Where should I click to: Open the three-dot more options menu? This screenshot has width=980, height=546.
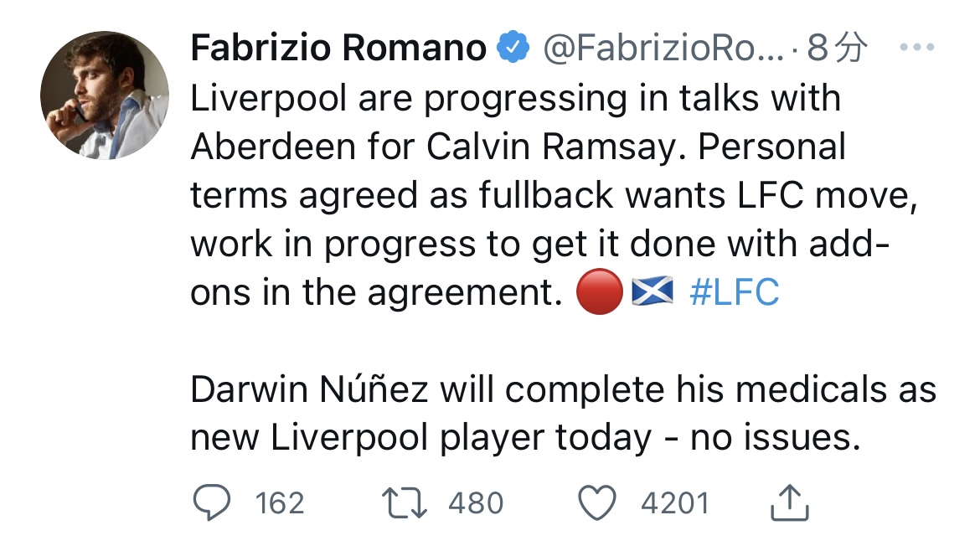(916, 49)
